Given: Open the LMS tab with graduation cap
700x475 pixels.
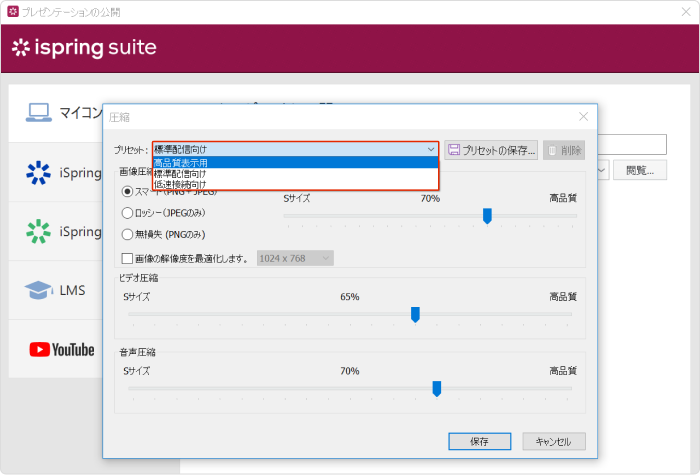Looking at the screenshot, I should click(56, 290).
